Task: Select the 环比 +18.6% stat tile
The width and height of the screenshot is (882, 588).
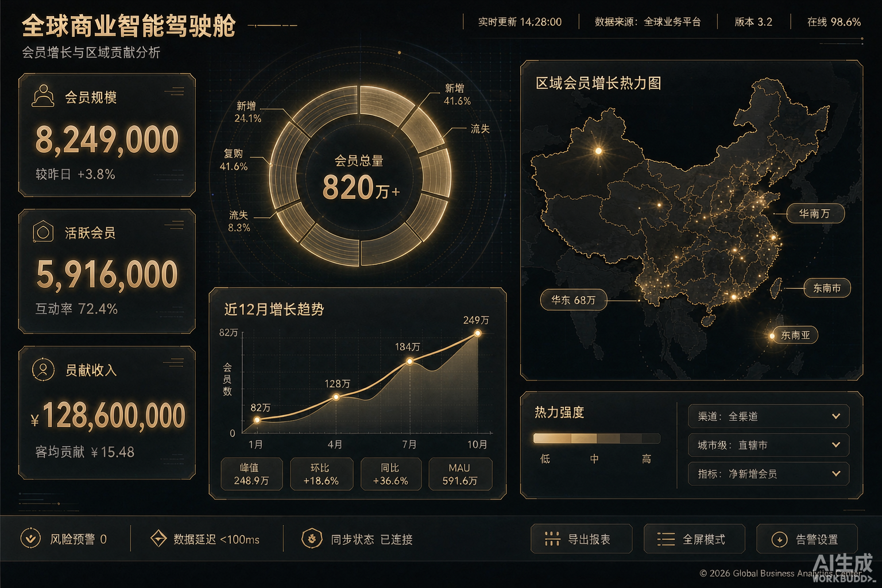Action: 320,474
